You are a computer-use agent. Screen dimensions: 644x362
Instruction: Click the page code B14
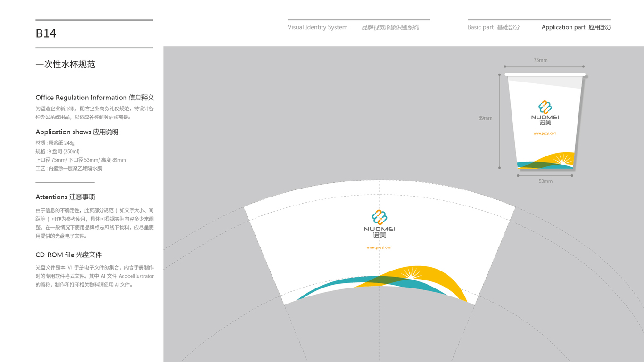coord(46,33)
